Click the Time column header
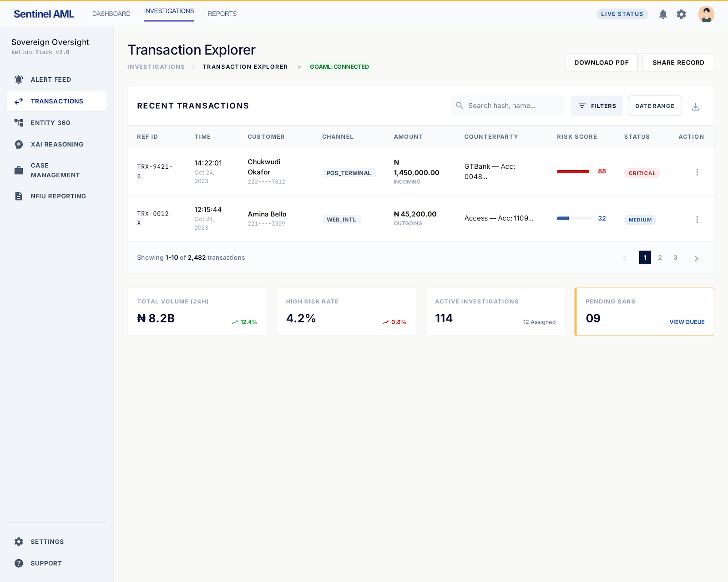 (x=202, y=137)
